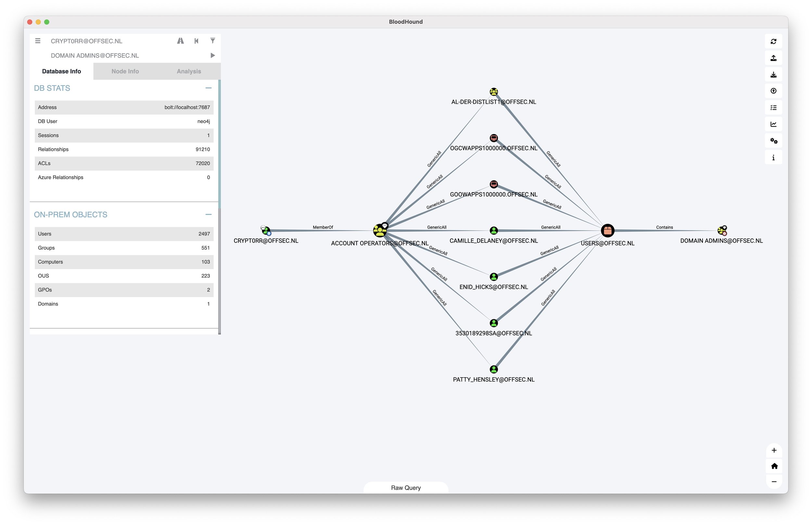Click the play button to run pathfinding

[212, 56]
